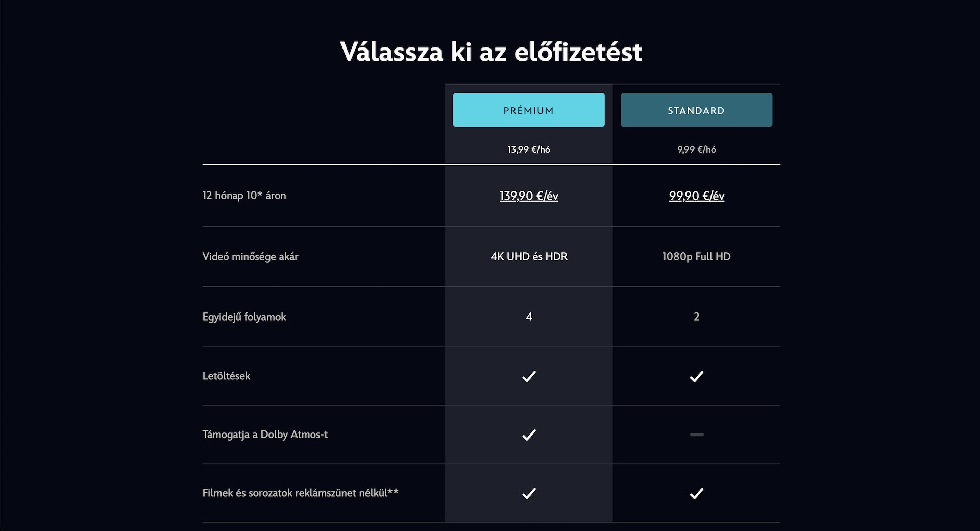Click the 'Egyidejű folyamok' row label
The image size is (980, 531).
[x=244, y=317]
